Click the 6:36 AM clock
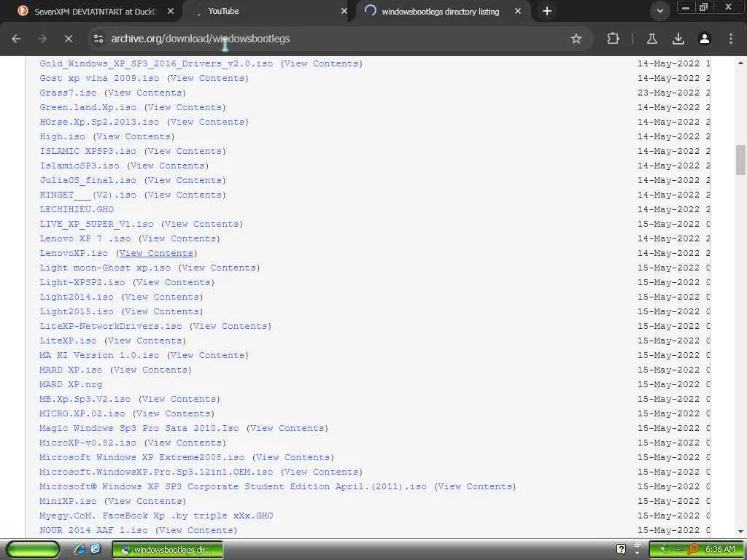 [x=720, y=550]
